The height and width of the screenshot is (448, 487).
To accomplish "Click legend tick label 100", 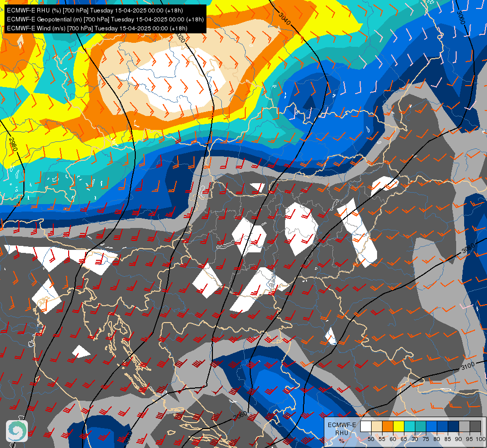I will tap(481, 439).
